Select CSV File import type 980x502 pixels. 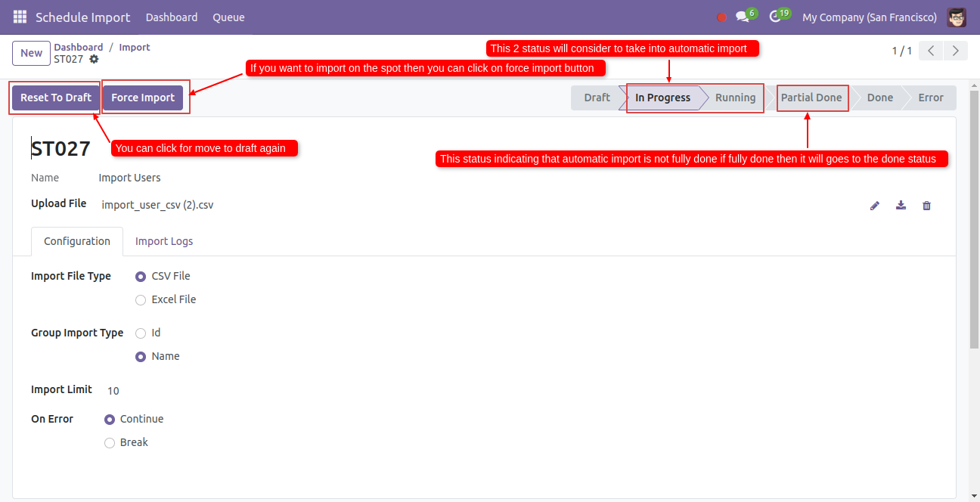(141, 277)
